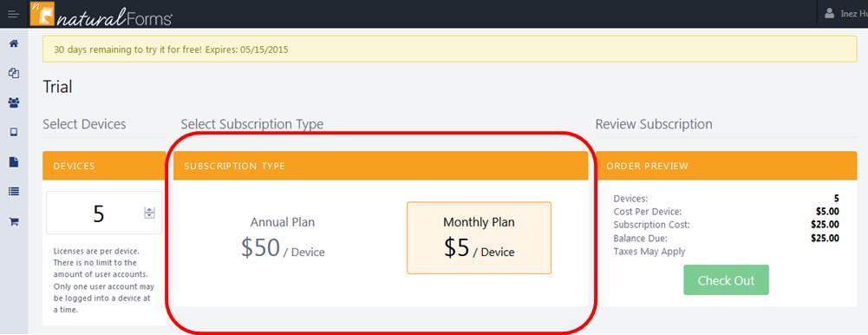868x335 pixels.
Task: Click the user profile icon by Inez
Action: point(829,13)
